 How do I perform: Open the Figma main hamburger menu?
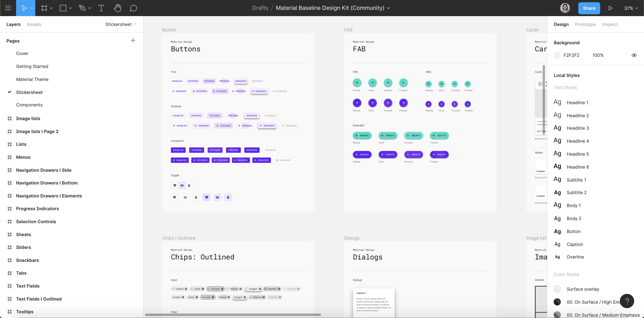[8, 8]
